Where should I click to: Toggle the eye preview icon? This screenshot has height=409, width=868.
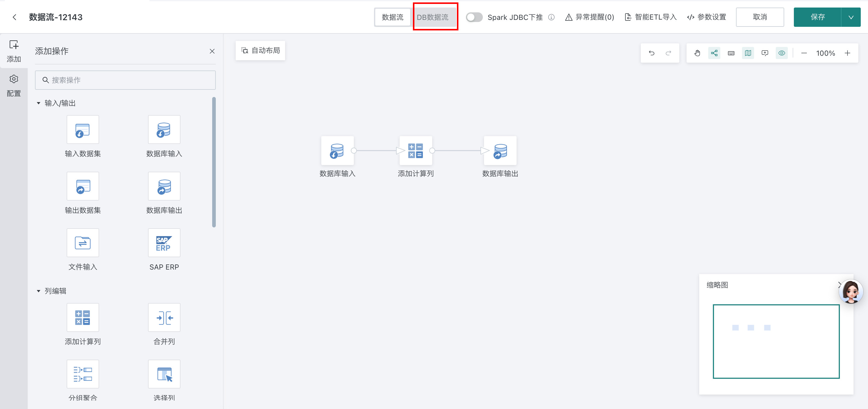(x=782, y=53)
